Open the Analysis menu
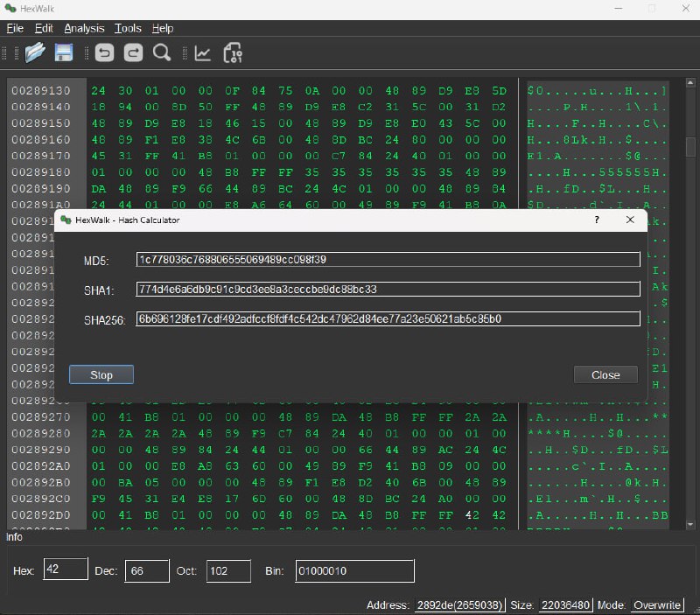This screenshot has height=615, width=700. coord(84,28)
